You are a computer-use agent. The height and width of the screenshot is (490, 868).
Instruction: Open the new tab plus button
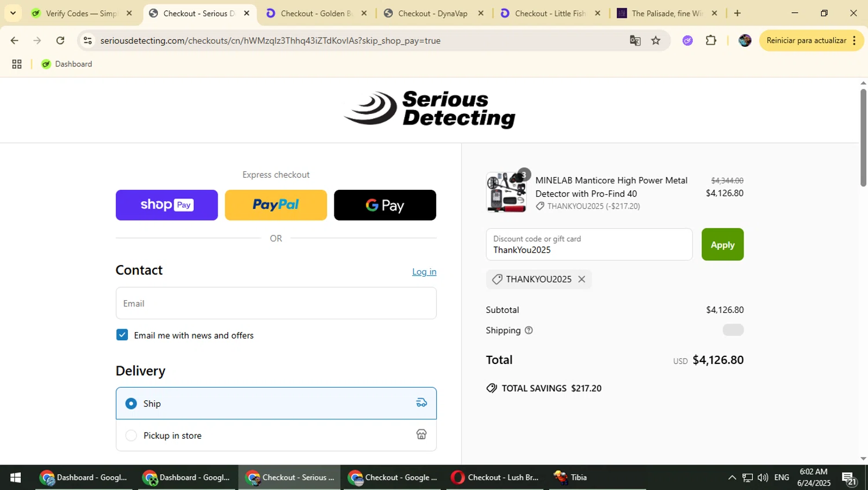tap(737, 13)
